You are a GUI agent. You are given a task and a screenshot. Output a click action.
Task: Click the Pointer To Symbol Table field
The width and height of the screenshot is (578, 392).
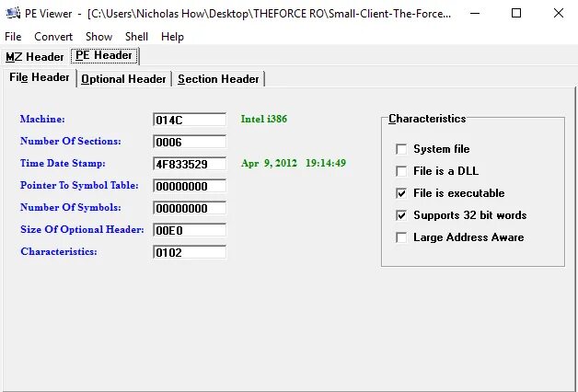190,186
